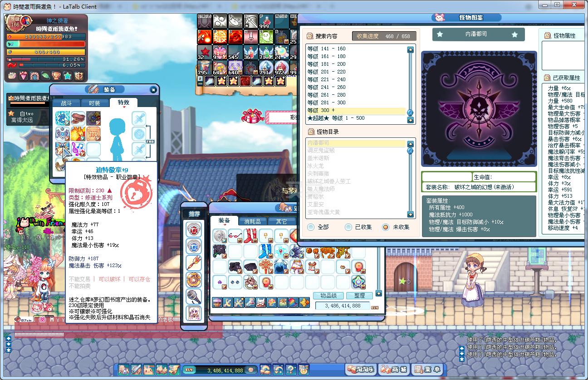Use the hotbar item with count 795

pos(205,68)
